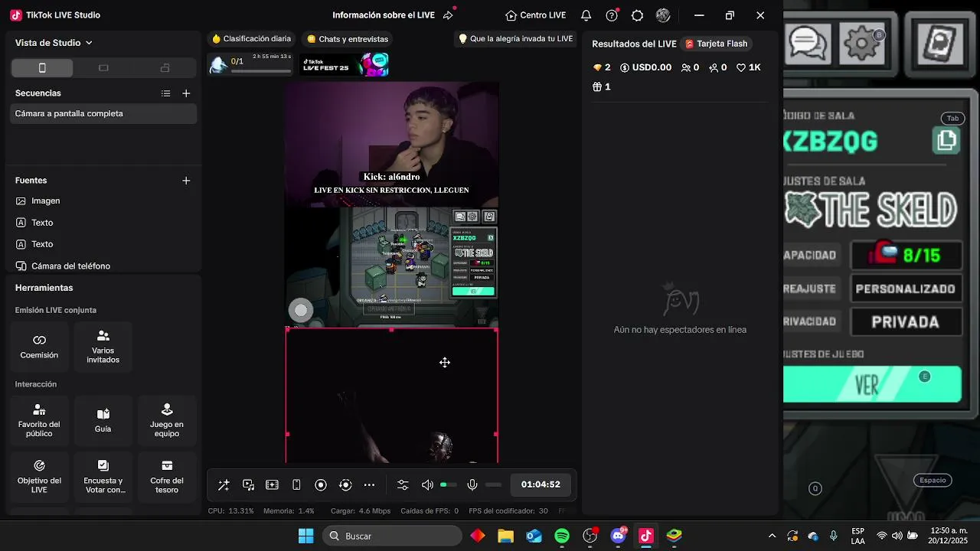
Task: Click the 0/1 progress mission widget
Action: (250, 64)
